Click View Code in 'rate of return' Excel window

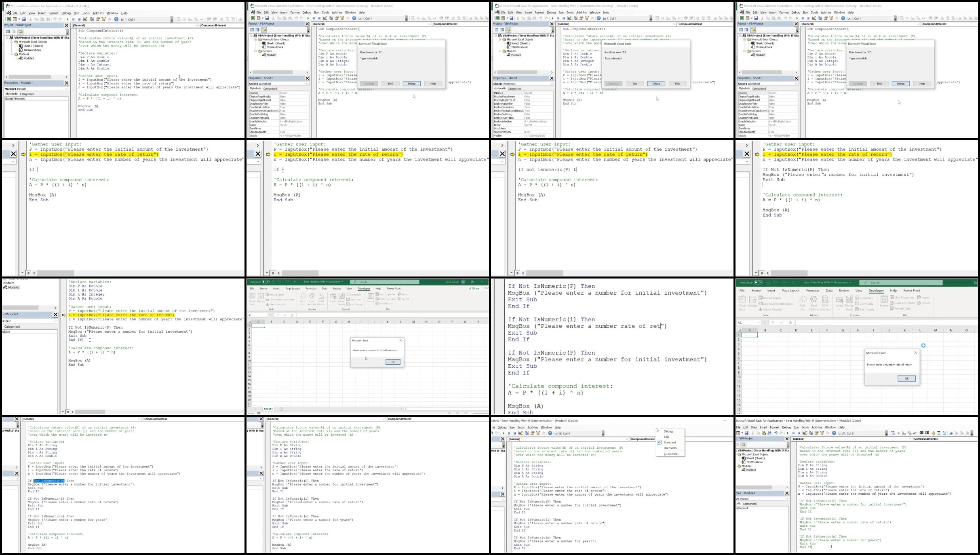point(864,304)
